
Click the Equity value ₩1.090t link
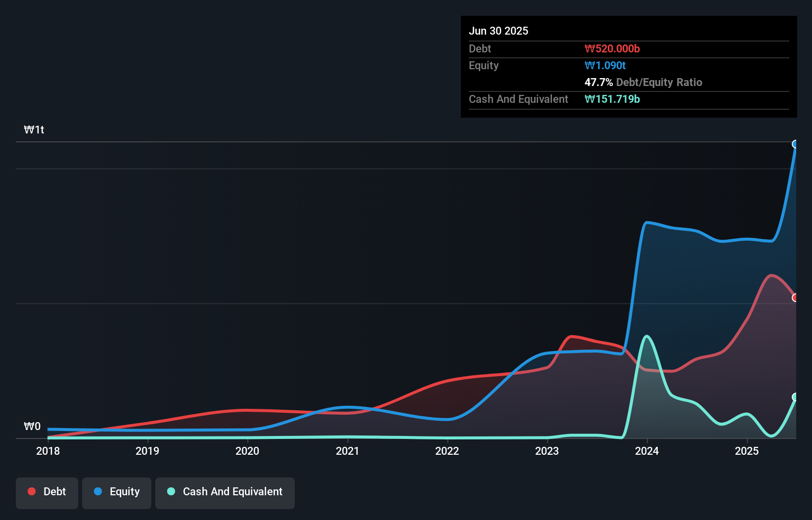click(605, 65)
